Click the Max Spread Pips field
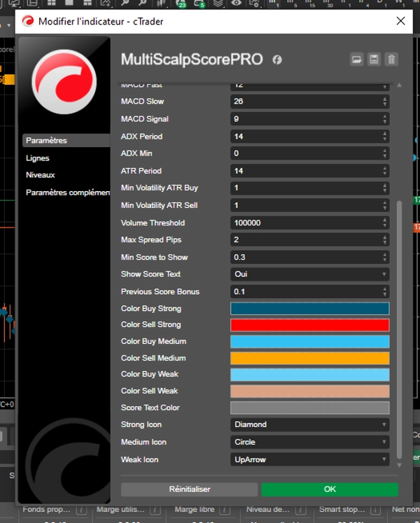This screenshot has height=523, width=420. [x=309, y=240]
